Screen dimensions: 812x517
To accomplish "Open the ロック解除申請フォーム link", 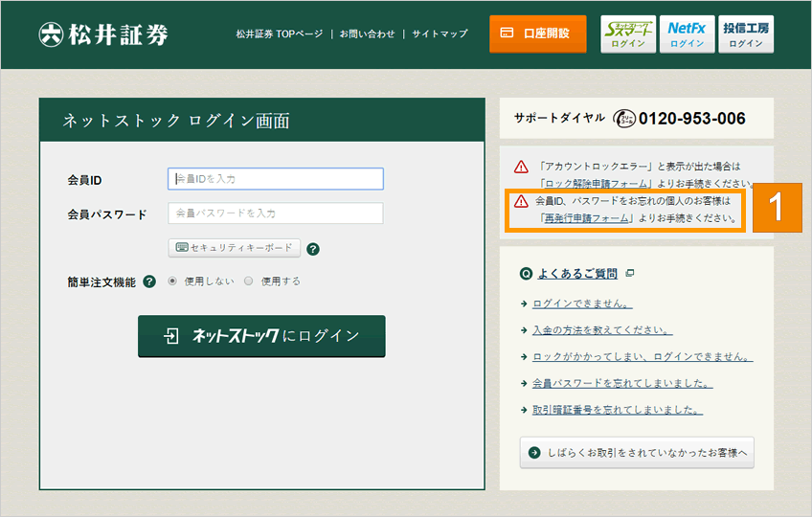I will pyautogui.click(x=596, y=184).
